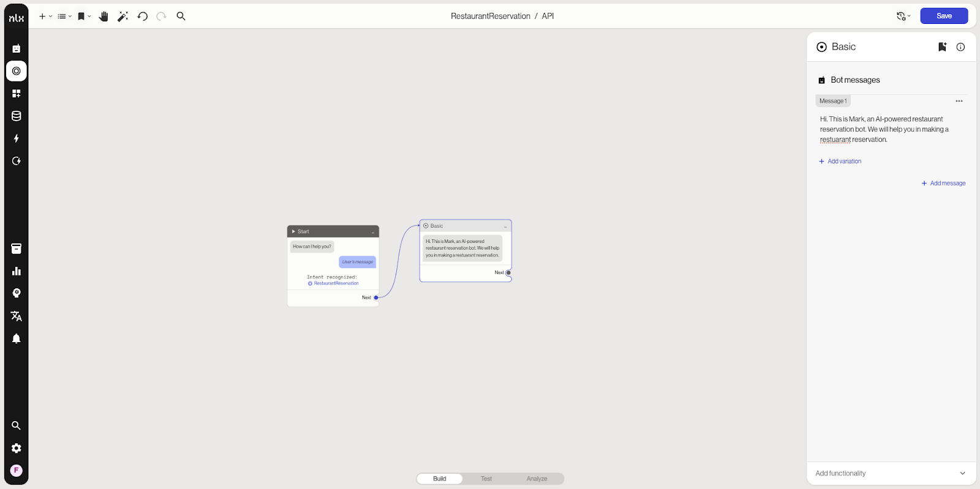980x489 pixels.
Task: Open the version history settings dropdown
Action: 903,17
